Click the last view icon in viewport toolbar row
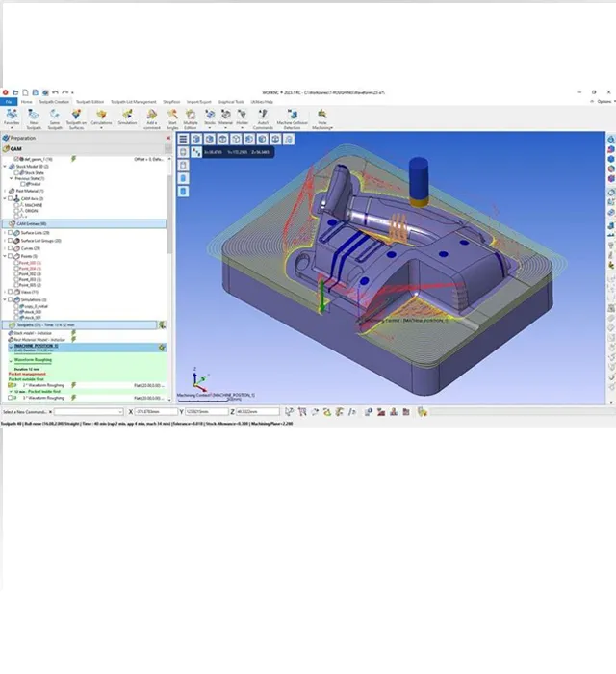The height and width of the screenshot is (674, 616). [x=289, y=139]
